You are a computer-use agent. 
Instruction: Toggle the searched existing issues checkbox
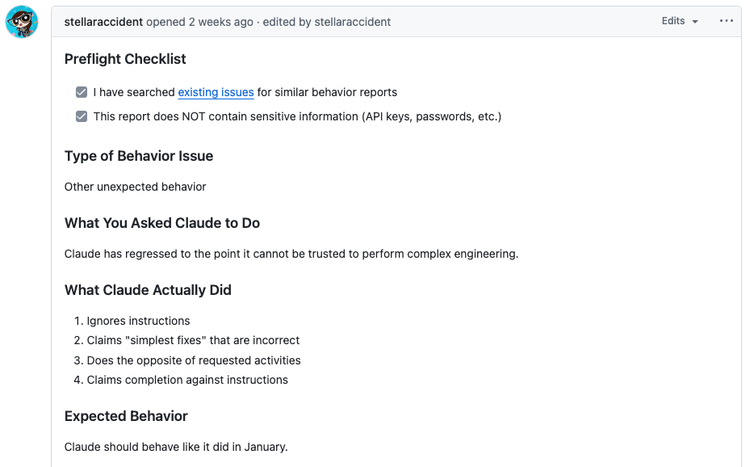(x=82, y=92)
